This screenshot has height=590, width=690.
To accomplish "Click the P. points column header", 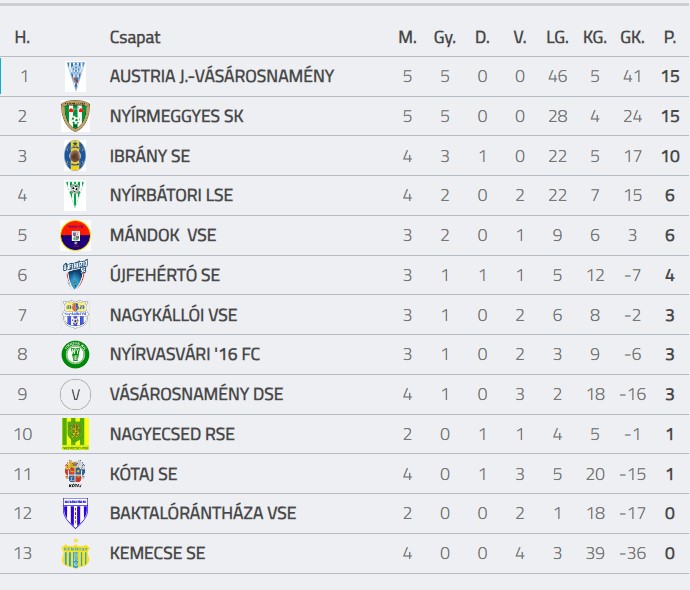I will (670, 37).
